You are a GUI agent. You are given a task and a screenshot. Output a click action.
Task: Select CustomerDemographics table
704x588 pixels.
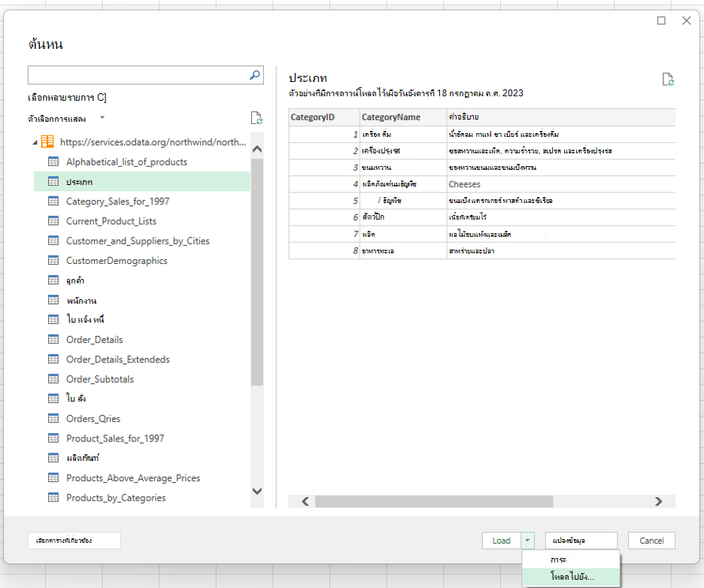[117, 261]
